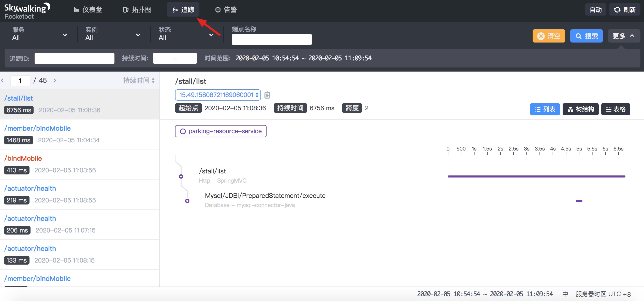Viewport: 644px width, 301px height.
Task: Switch to 表格 table view
Action: coord(616,109)
